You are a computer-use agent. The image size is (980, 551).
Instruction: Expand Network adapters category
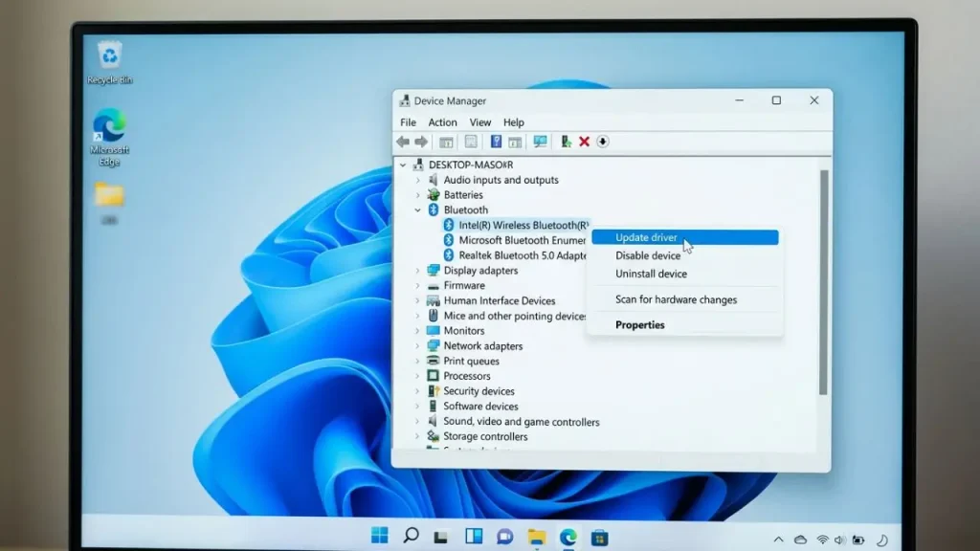418,346
